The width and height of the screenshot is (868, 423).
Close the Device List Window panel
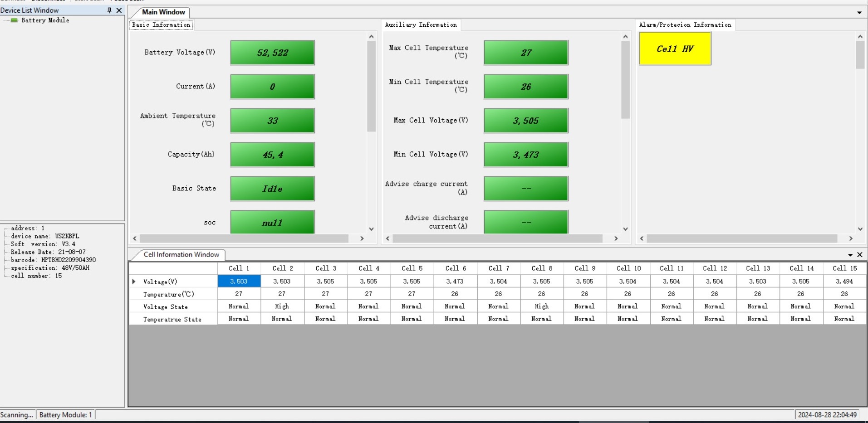(119, 10)
